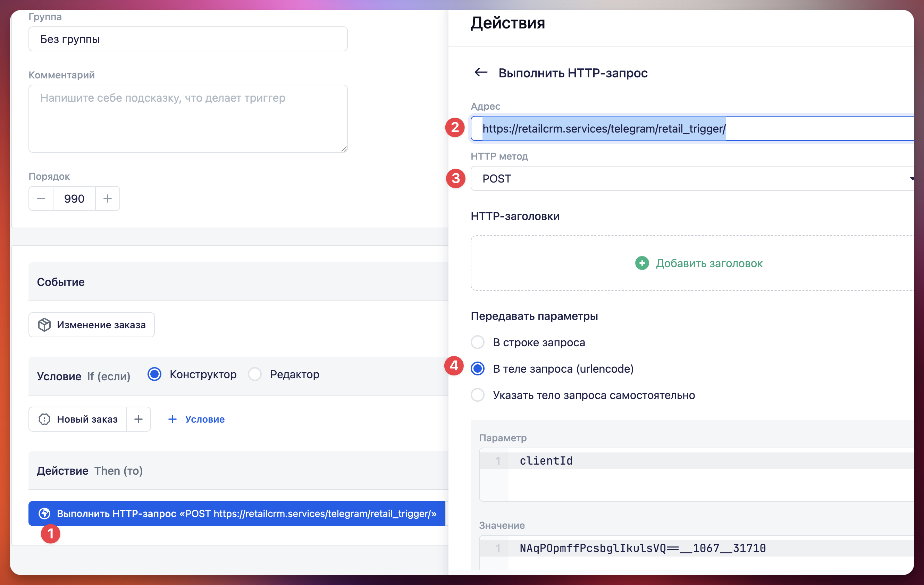
Task: Decrease order value with minus button
Action: [x=41, y=198]
